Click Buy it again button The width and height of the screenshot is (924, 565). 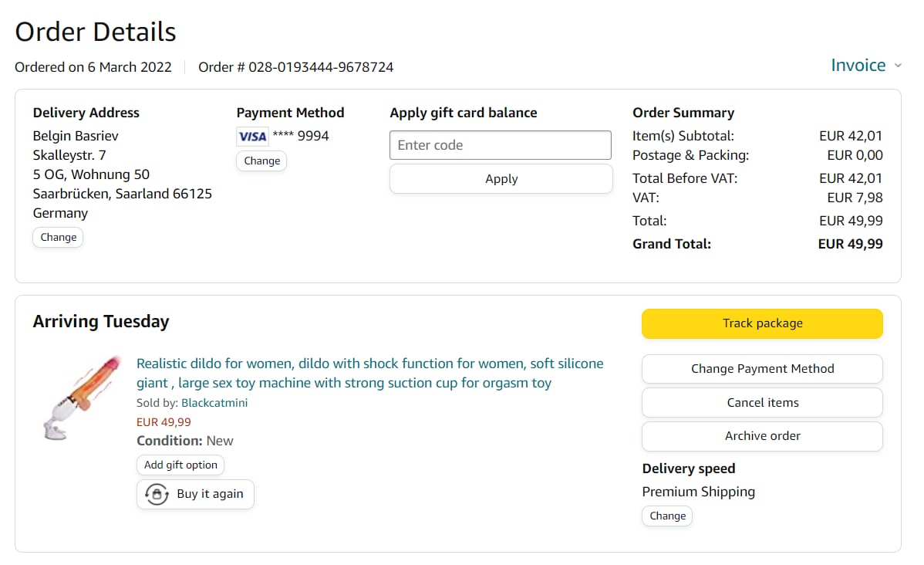[x=195, y=494]
